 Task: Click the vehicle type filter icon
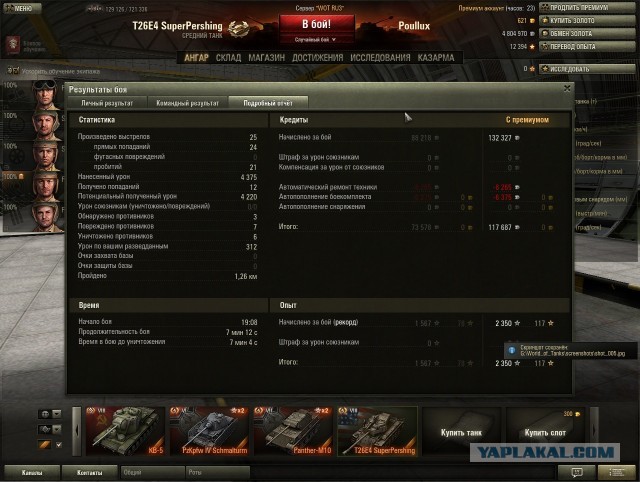(45, 429)
